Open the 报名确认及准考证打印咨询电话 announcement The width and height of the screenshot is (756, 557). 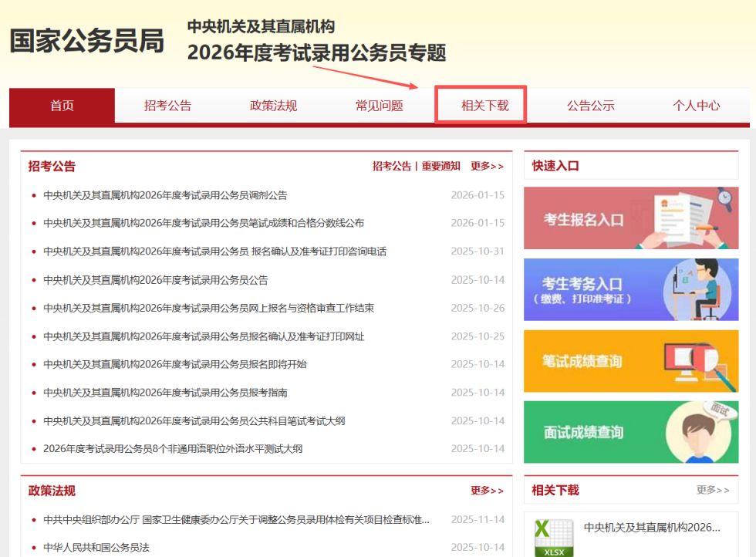[214, 251]
